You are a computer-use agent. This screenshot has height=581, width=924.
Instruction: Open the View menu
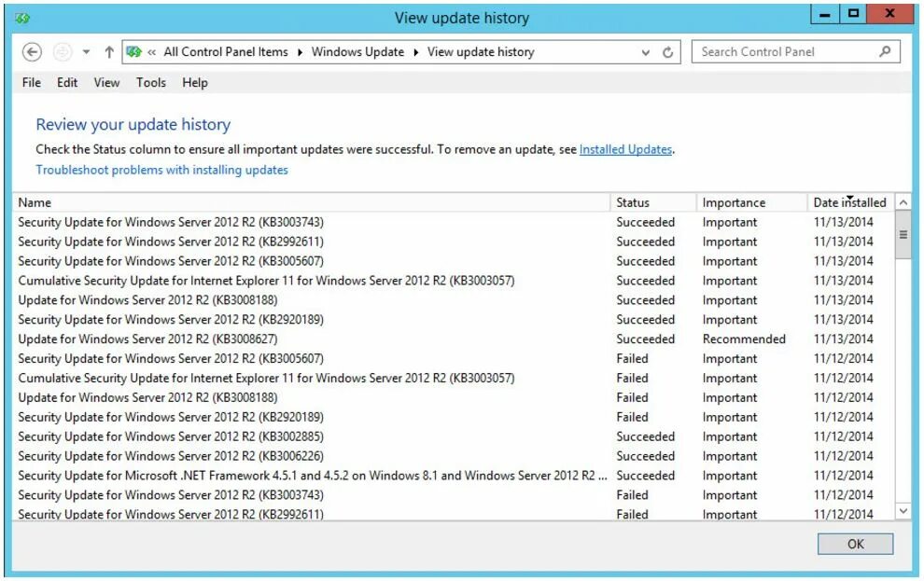tap(106, 82)
